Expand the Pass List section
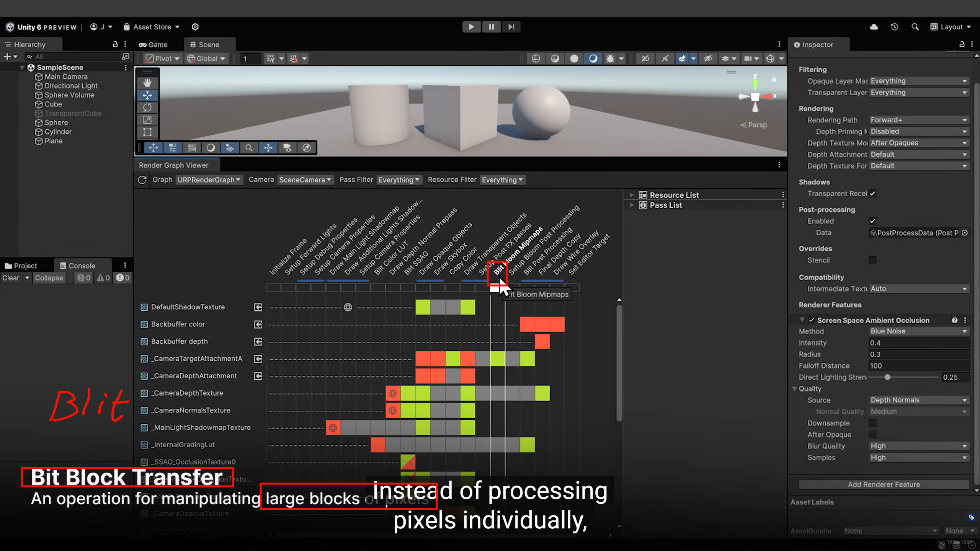This screenshot has width=980, height=551. 632,205
